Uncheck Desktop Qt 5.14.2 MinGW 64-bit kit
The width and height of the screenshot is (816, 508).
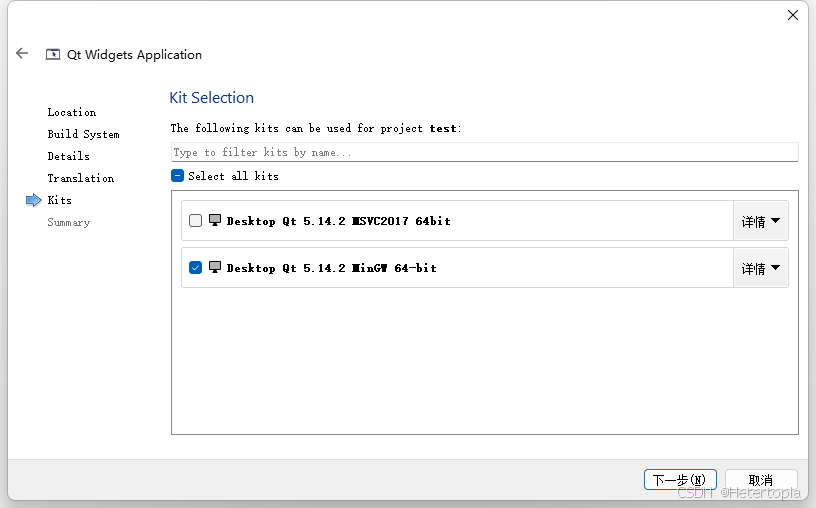pos(195,268)
